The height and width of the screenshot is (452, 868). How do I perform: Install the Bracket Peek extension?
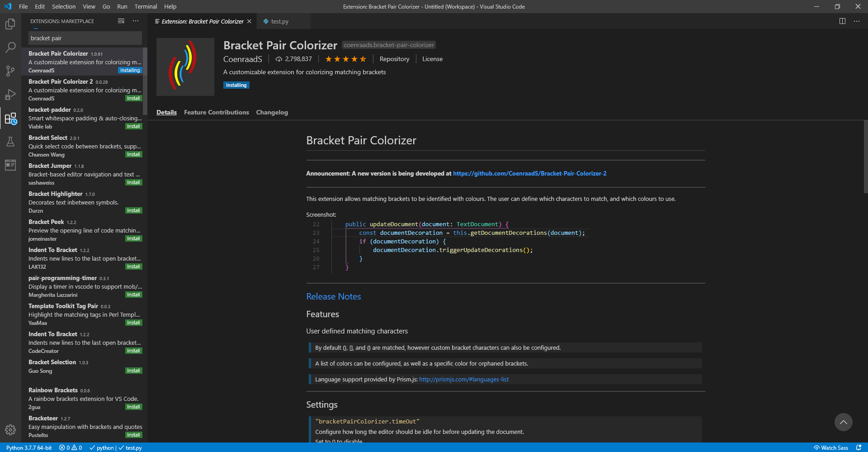[133, 238]
